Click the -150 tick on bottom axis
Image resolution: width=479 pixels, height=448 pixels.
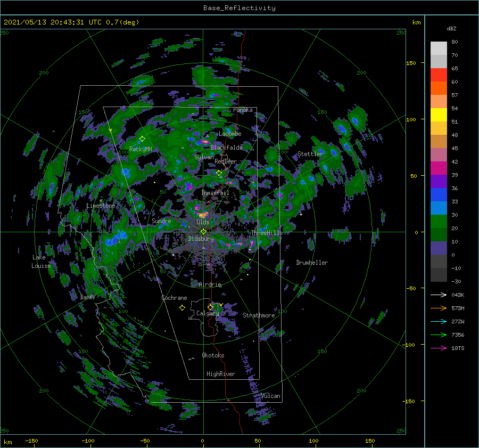pos(31,441)
